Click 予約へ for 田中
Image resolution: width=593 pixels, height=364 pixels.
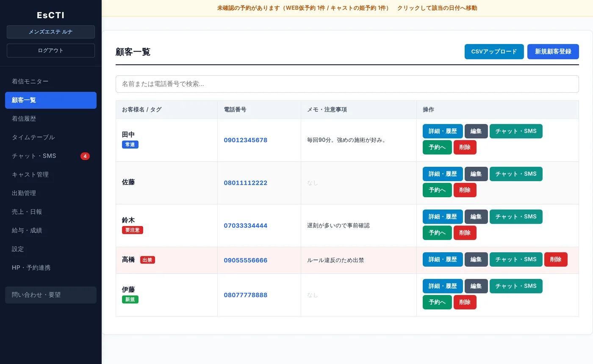pyautogui.click(x=437, y=147)
